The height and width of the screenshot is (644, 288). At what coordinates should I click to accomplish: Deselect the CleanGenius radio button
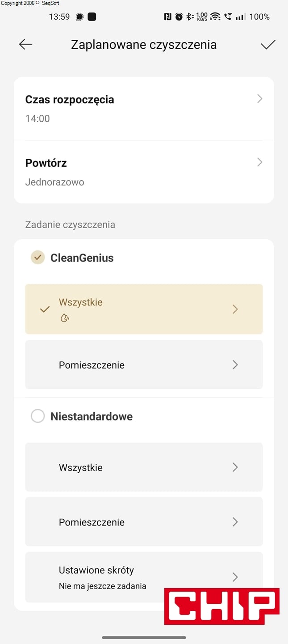[38, 258]
